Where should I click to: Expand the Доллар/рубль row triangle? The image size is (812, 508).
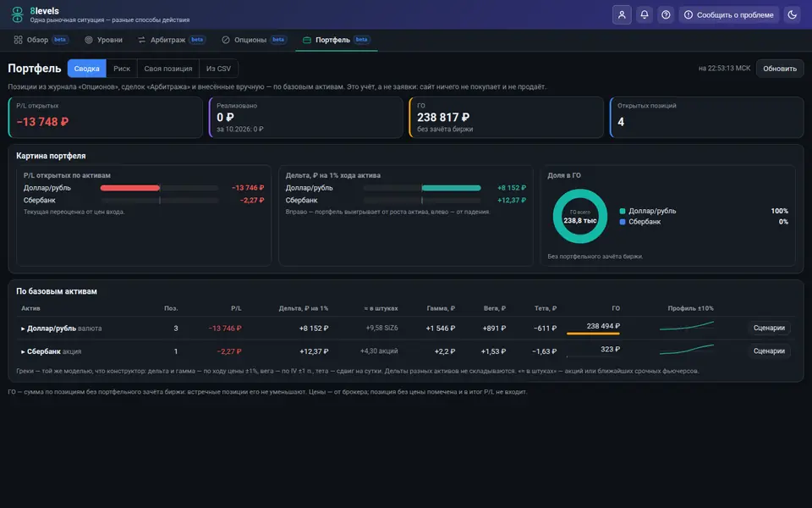click(23, 329)
